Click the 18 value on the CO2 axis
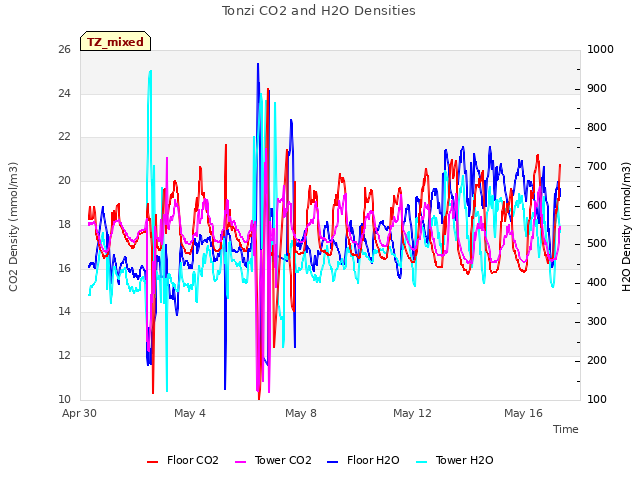The image size is (640, 480). click(x=64, y=224)
